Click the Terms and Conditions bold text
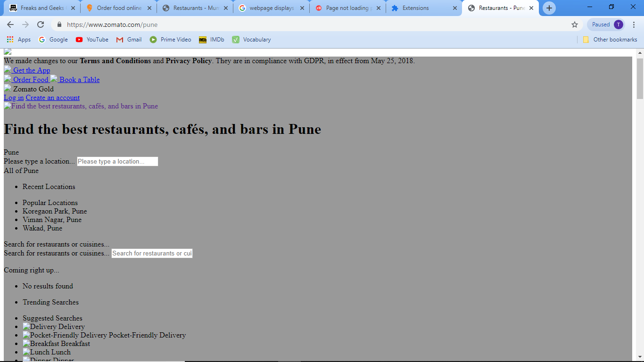 tap(116, 61)
